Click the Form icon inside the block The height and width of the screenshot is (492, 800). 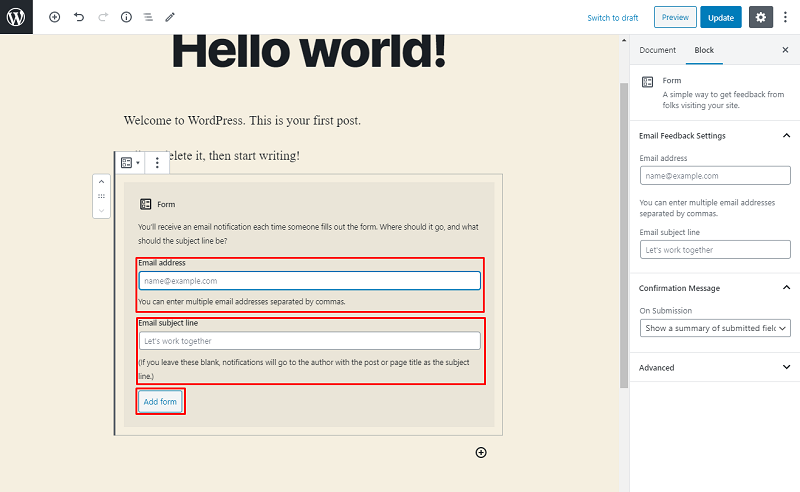145,204
